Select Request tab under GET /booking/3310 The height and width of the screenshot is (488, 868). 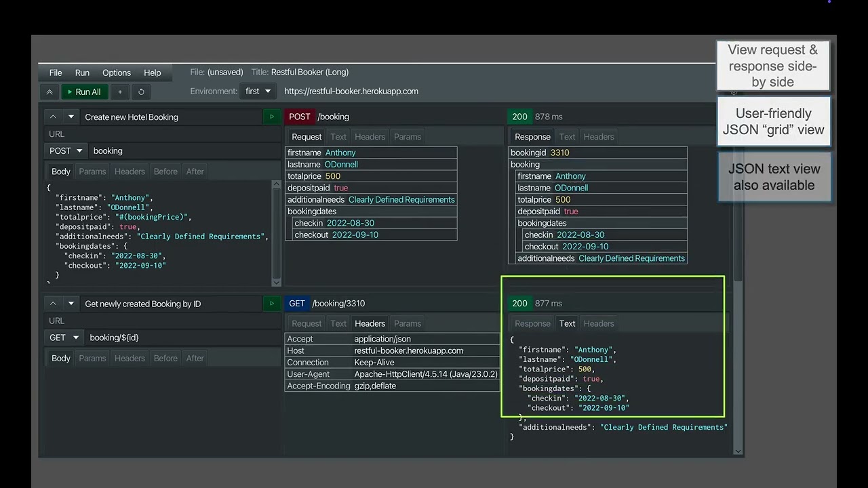pos(307,323)
